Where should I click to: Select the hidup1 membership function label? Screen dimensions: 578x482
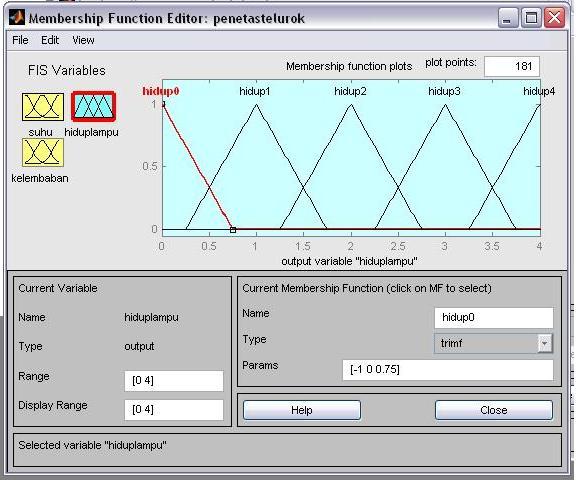pos(255,91)
